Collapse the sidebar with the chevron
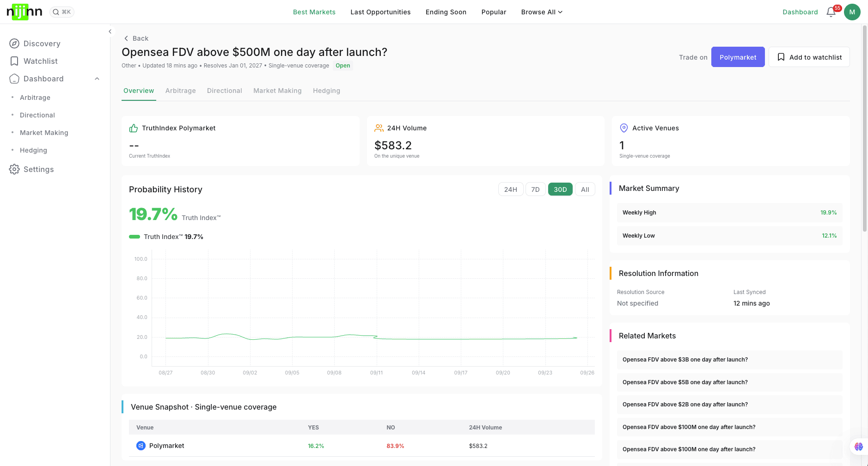The width and height of the screenshot is (868, 466). [x=110, y=31]
